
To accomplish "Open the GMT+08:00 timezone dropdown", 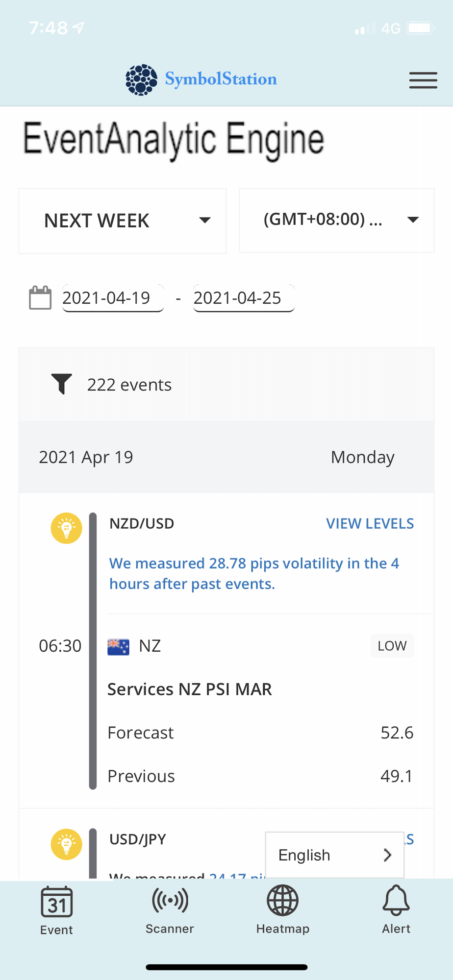I will pyautogui.click(x=336, y=220).
